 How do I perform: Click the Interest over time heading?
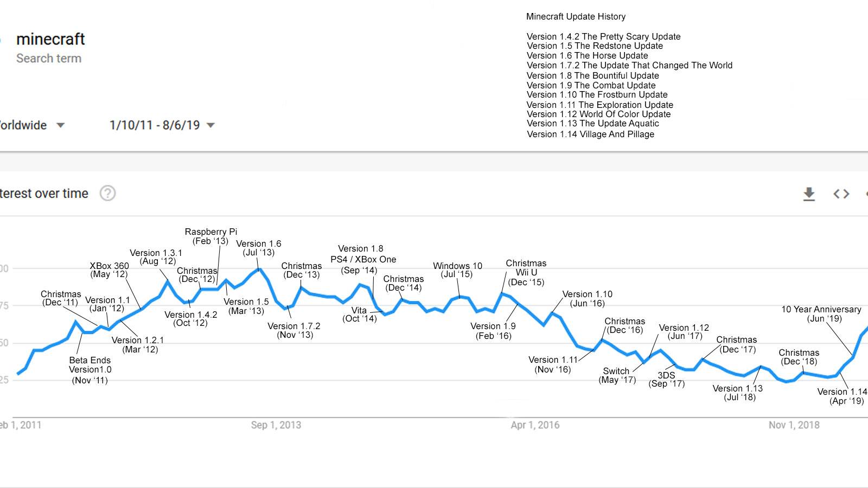(44, 194)
